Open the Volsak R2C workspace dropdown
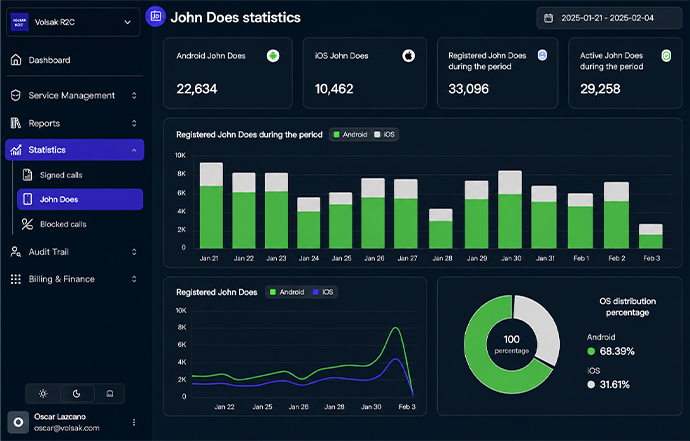The height and width of the screenshot is (441, 690). pyautogui.click(x=73, y=22)
